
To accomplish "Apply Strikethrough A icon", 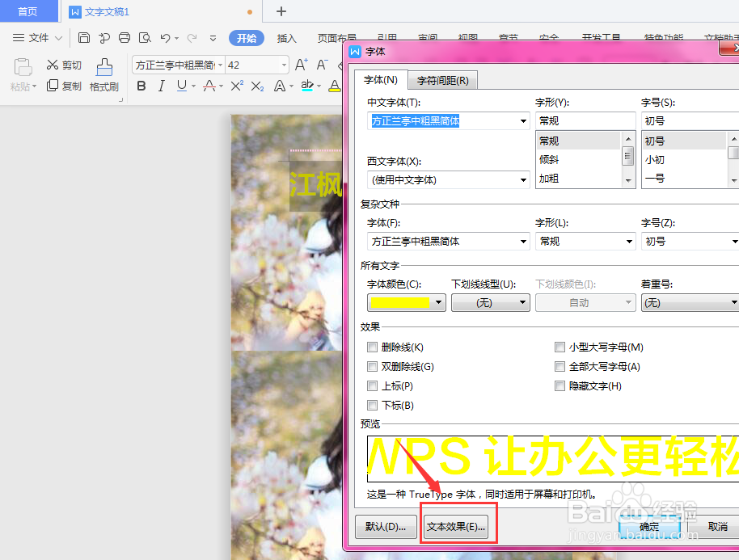I will pyautogui.click(x=209, y=86).
